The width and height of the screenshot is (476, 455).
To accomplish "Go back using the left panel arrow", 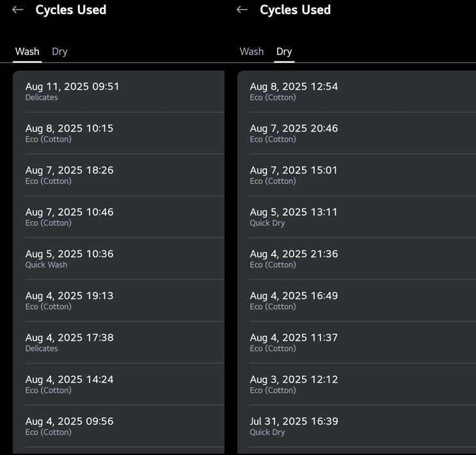I will (x=18, y=10).
